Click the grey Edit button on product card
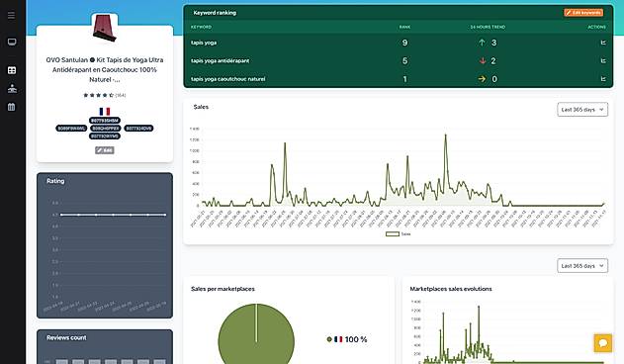This screenshot has width=624, height=364. 105,150
